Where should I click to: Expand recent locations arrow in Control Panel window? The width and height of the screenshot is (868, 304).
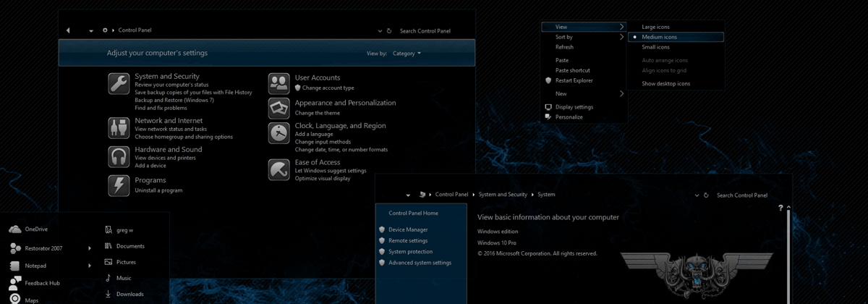coord(91,31)
